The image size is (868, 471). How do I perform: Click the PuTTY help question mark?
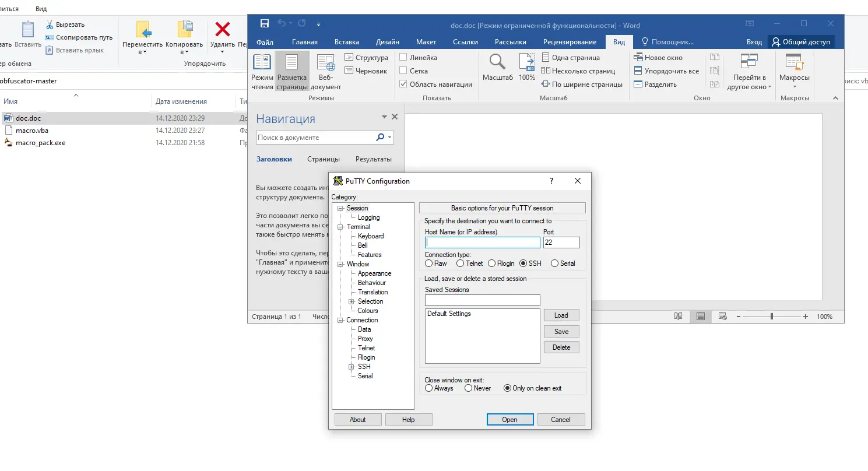(551, 181)
